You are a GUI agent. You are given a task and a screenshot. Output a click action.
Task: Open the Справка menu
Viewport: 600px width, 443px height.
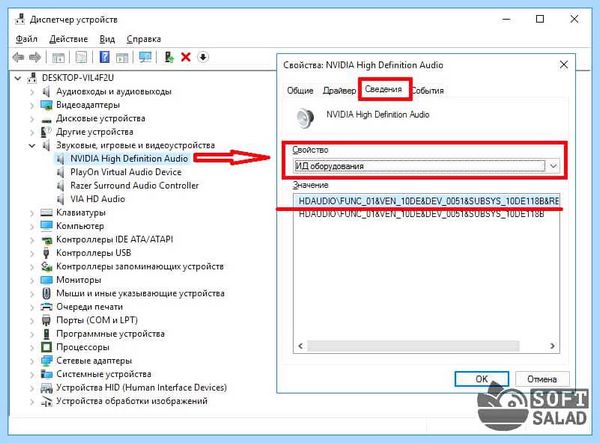143,39
